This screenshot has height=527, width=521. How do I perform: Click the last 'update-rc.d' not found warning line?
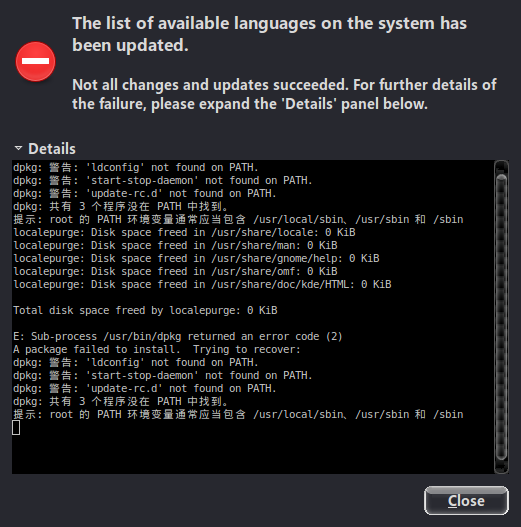click(x=145, y=389)
